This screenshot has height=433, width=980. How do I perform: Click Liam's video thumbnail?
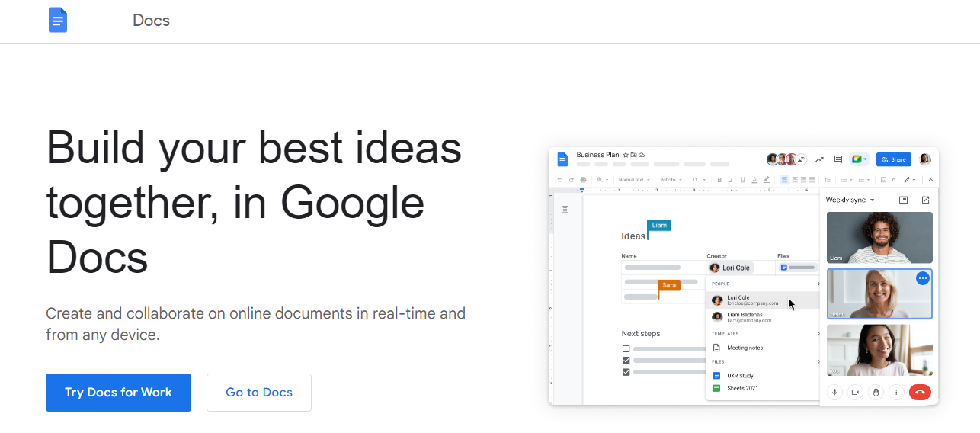879,238
